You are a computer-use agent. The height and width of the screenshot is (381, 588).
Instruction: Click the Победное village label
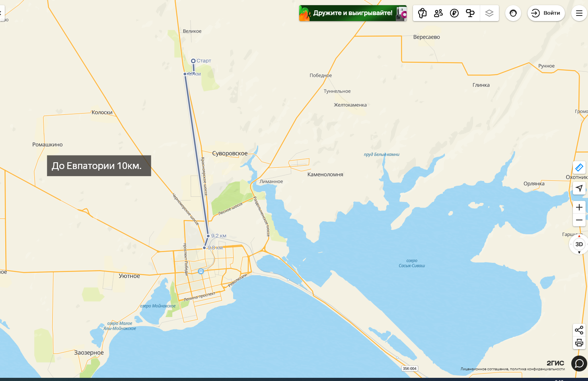(x=321, y=76)
